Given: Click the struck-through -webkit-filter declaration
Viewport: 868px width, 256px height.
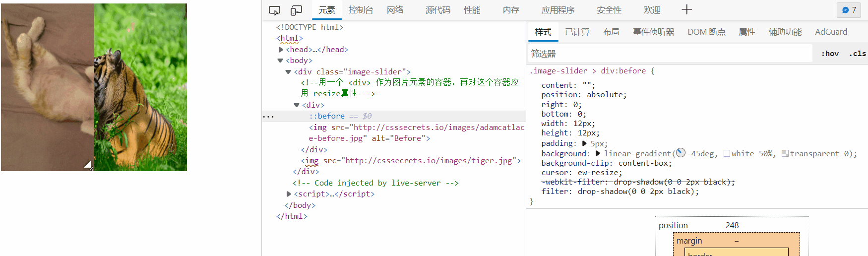Looking at the screenshot, I should (638, 182).
